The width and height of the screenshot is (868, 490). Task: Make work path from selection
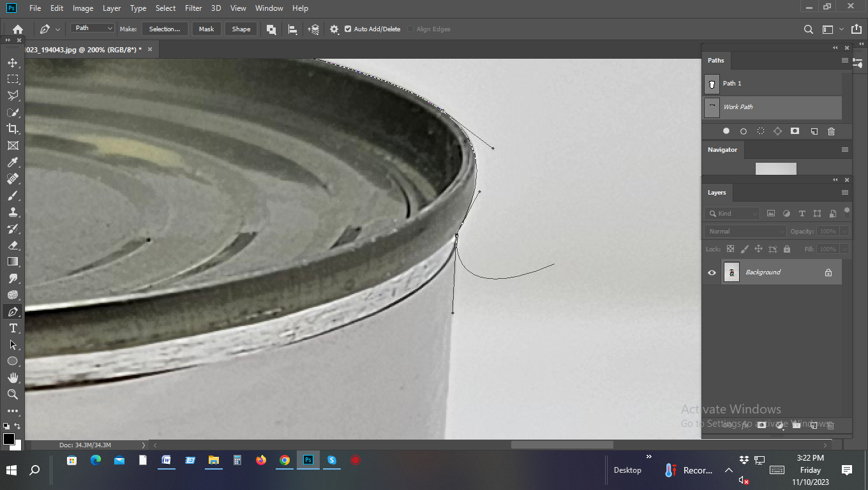[777, 131]
